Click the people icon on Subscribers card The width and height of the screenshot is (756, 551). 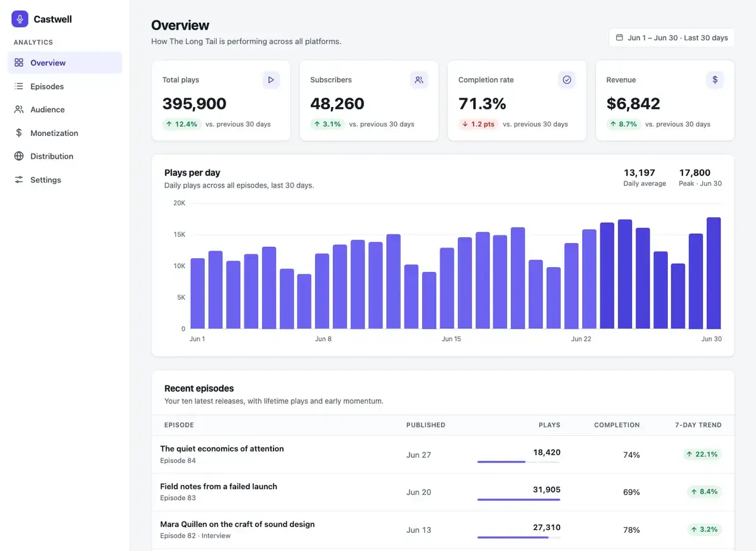click(x=419, y=80)
